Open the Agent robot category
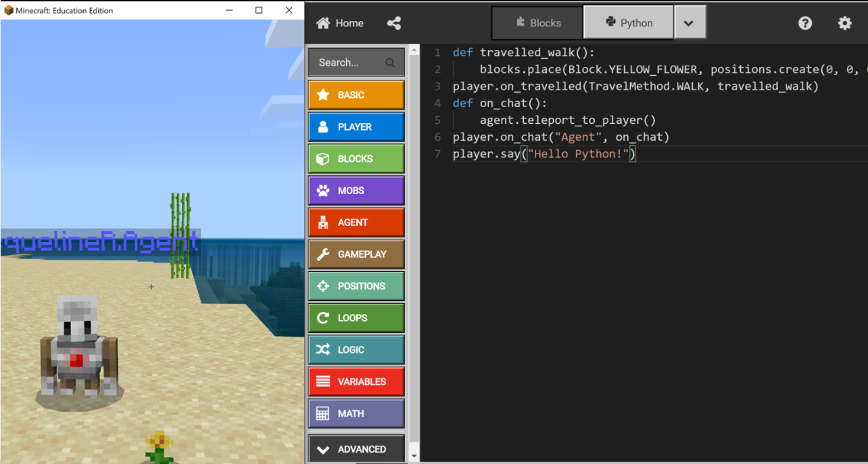Image resolution: width=868 pixels, height=464 pixels. tap(356, 223)
